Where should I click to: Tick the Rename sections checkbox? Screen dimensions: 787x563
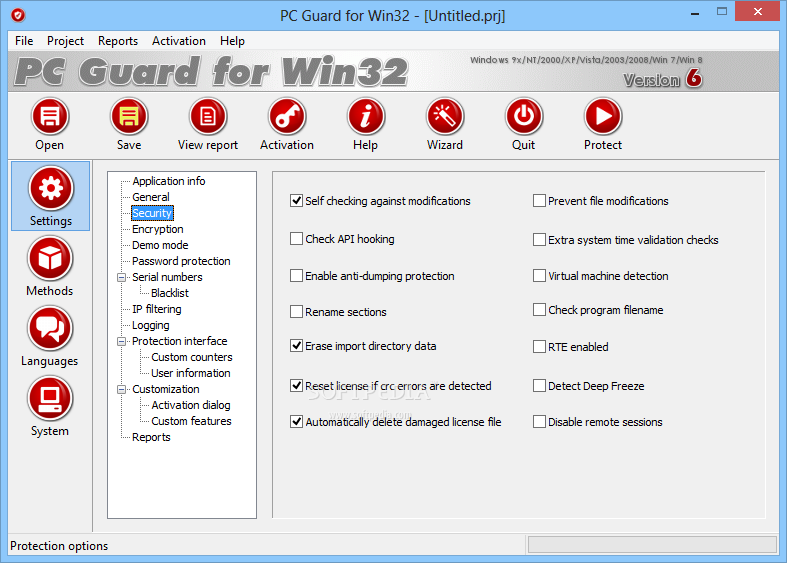[x=296, y=312]
